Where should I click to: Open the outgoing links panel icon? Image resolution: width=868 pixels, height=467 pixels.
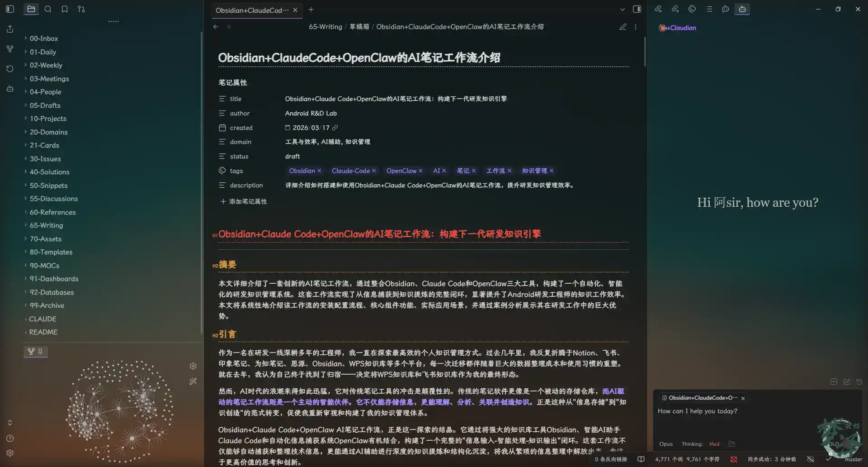[x=675, y=9]
